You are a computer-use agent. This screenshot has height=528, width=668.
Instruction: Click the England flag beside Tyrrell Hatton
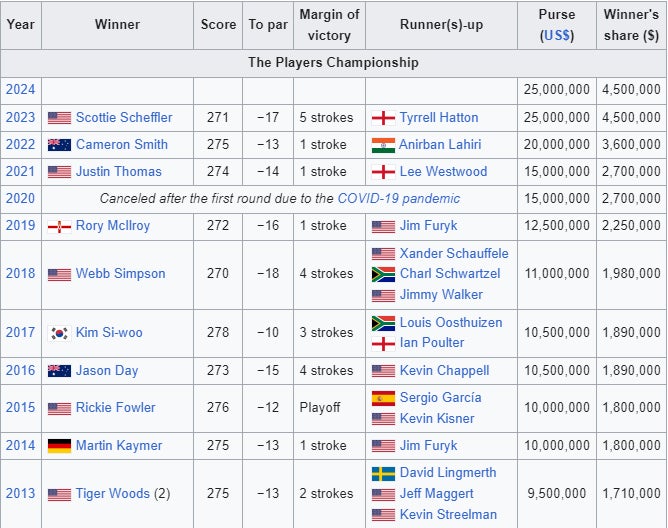383,117
